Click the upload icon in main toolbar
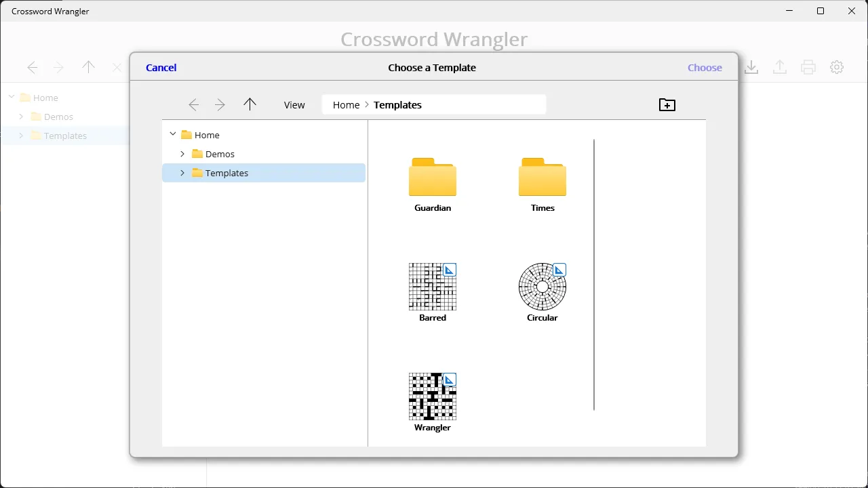 pyautogui.click(x=780, y=67)
